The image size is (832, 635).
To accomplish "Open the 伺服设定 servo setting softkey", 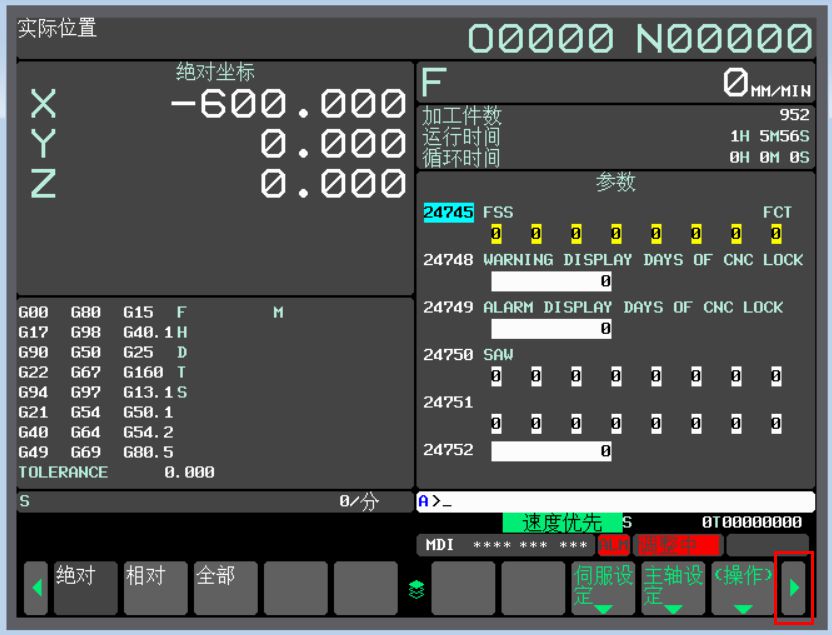I will (x=603, y=588).
